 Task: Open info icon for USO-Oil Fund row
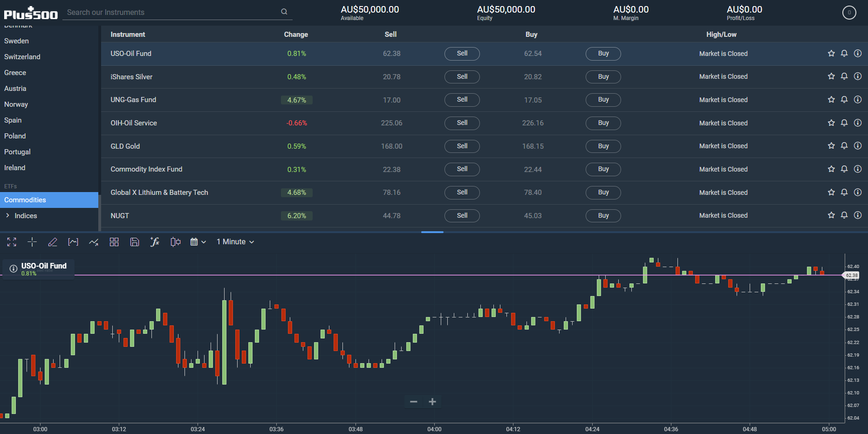click(858, 54)
